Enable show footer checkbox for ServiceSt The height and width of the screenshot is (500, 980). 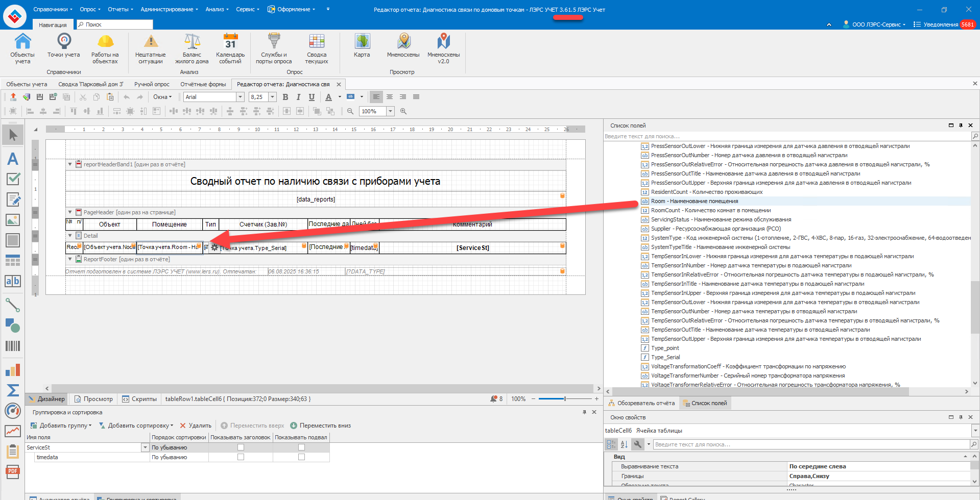301,447
